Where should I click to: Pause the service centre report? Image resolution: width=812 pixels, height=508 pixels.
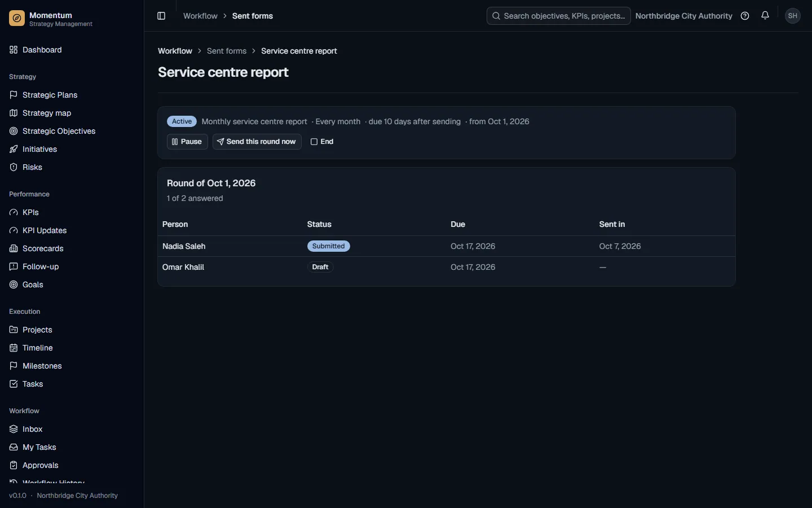click(x=187, y=142)
